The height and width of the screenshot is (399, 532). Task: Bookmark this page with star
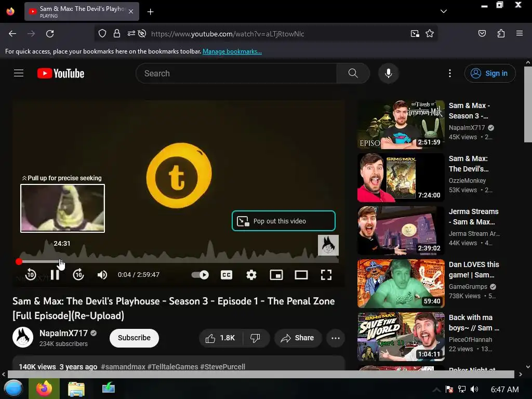tap(430, 33)
